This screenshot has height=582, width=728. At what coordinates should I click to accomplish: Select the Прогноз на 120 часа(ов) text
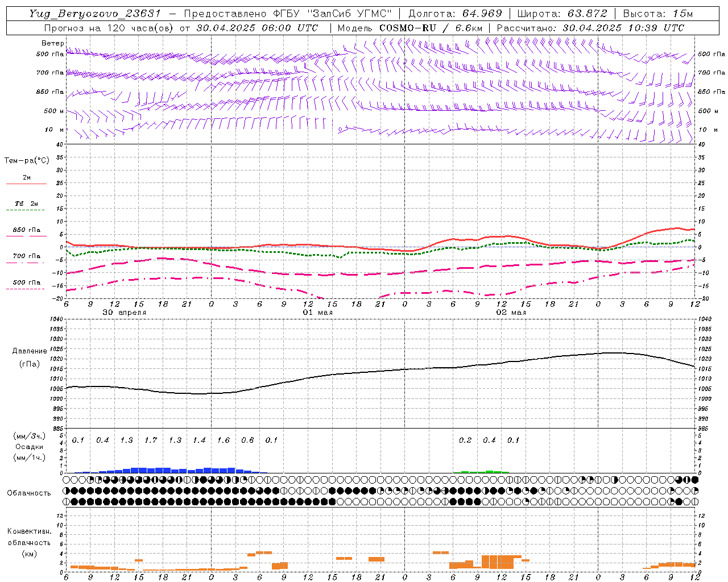click(x=109, y=28)
